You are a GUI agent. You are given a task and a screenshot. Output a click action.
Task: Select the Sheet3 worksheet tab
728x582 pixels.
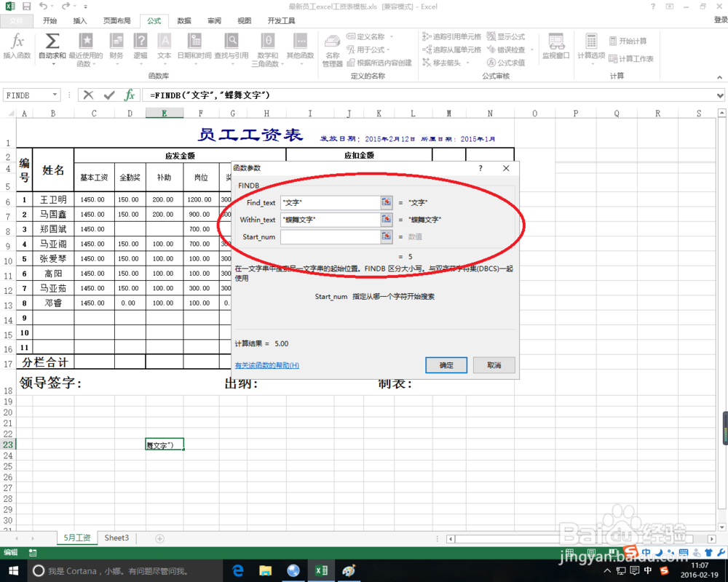pyautogui.click(x=116, y=538)
